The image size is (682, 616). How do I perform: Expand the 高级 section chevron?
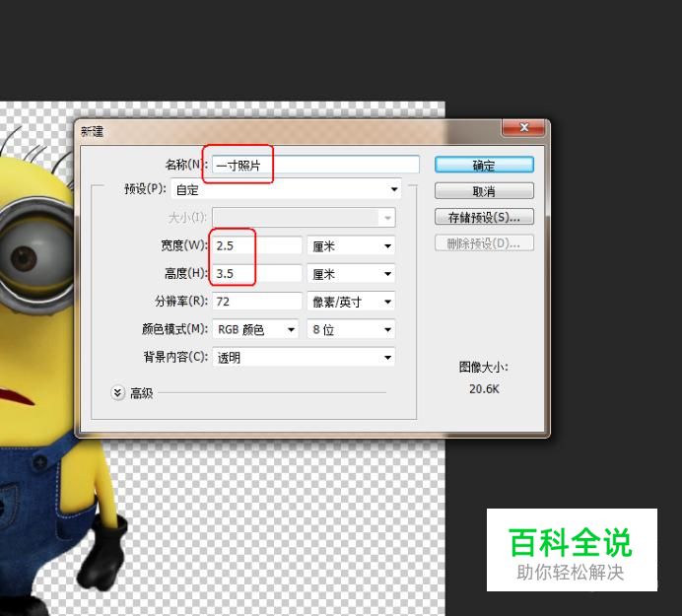coord(117,393)
